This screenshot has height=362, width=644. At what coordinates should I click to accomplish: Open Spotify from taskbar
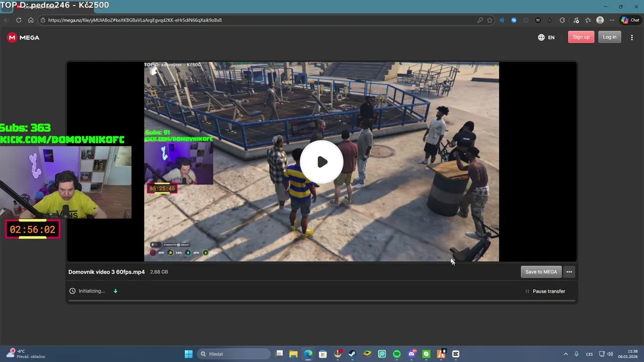396,354
